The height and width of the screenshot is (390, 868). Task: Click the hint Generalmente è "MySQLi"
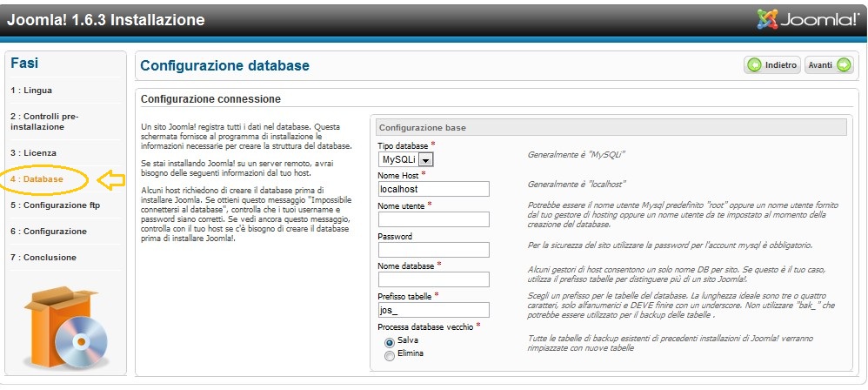point(577,155)
